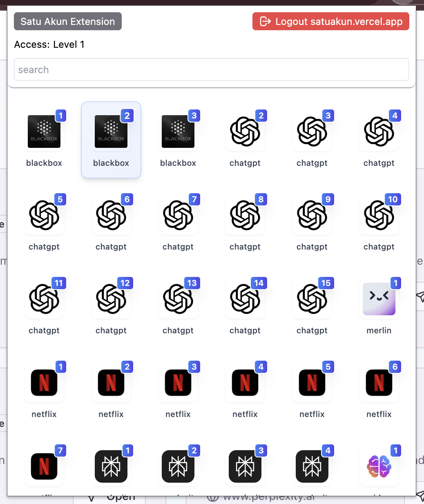
Task: Log out of satuakun.vercel.app
Action: (x=331, y=21)
